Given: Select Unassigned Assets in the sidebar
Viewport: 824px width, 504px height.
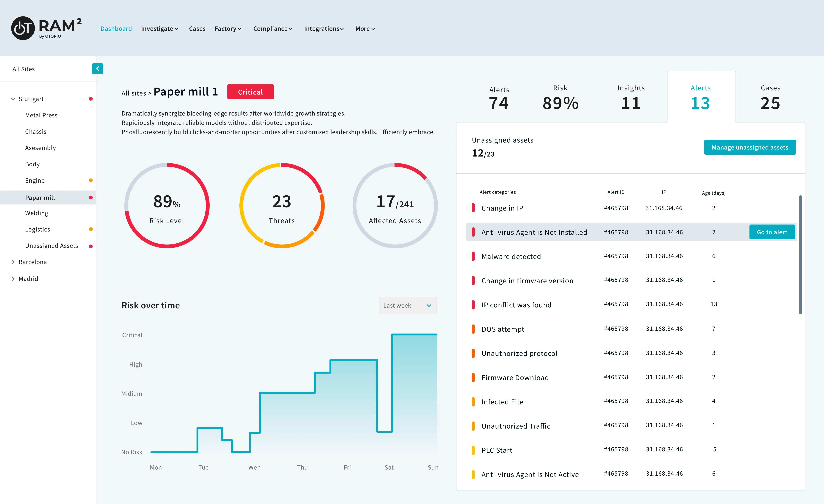Looking at the screenshot, I should pyautogui.click(x=52, y=246).
